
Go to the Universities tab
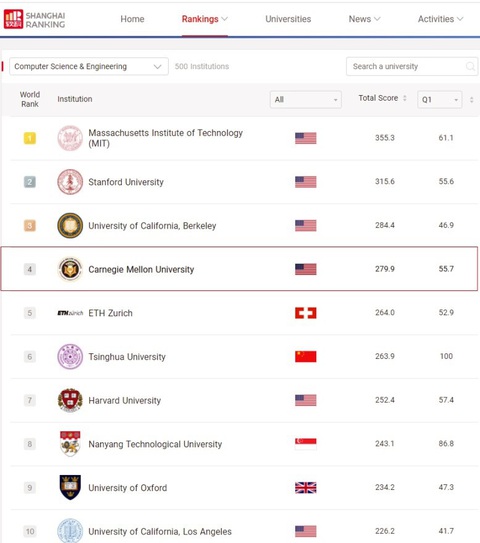pyautogui.click(x=288, y=19)
